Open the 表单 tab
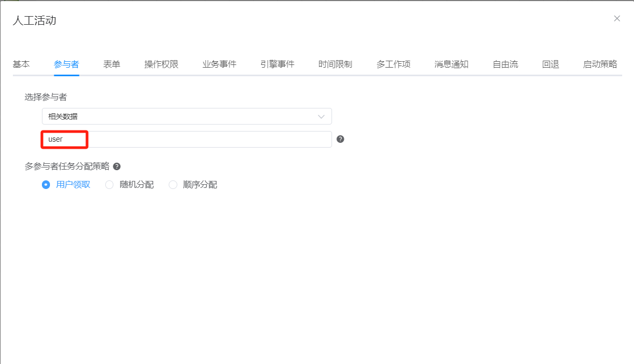The image size is (634, 364). tap(111, 63)
